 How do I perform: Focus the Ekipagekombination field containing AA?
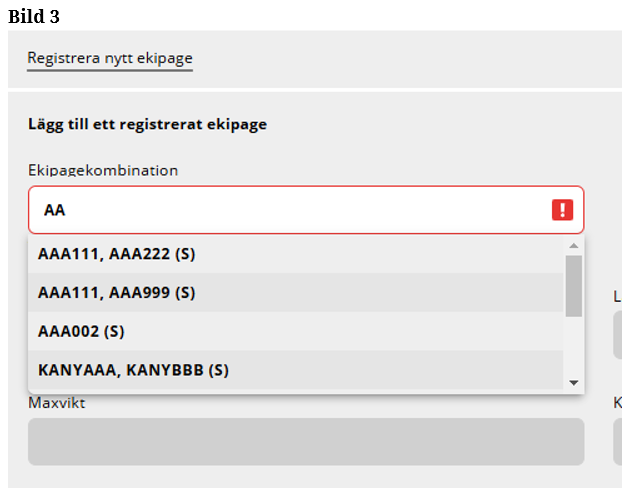tap(290, 210)
